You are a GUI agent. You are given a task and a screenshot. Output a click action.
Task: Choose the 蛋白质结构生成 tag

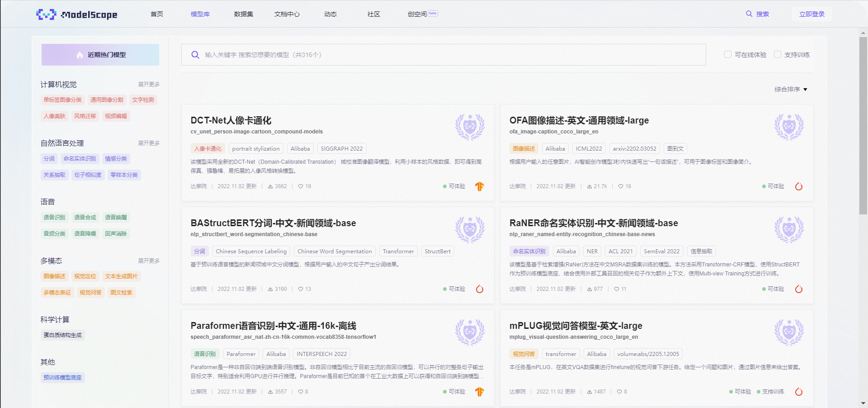click(63, 335)
